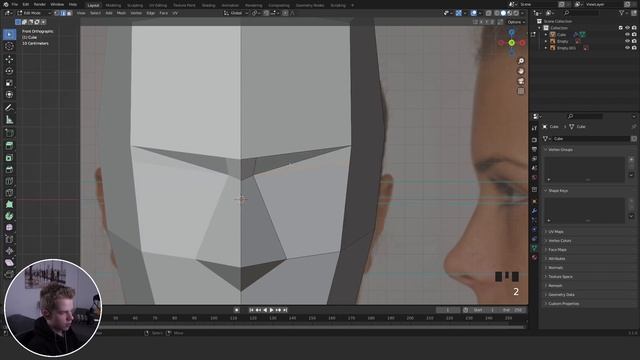640x360 pixels.
Task: Toggle the camera view icon
Action: [521, 81]
